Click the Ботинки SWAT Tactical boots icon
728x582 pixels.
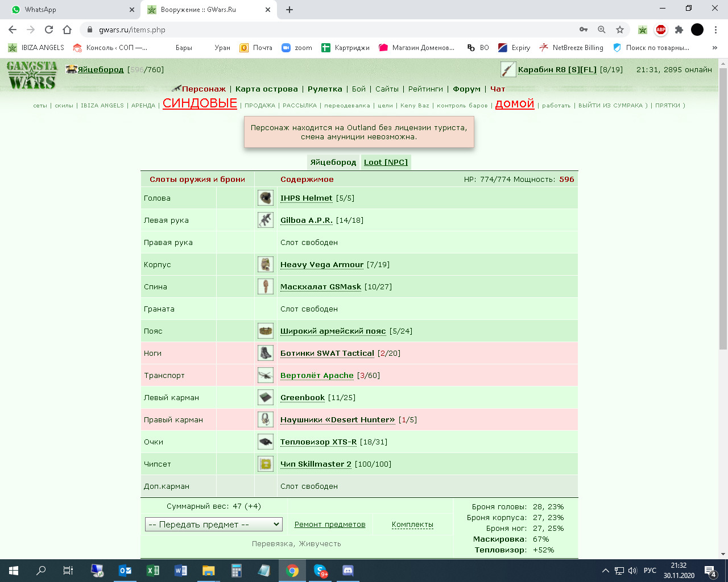[266, 353]
